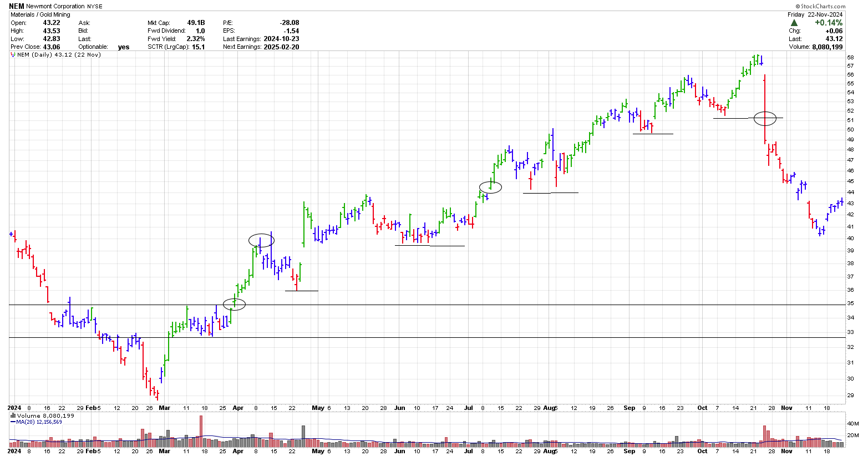Click the 50 label on the price axis
Viewport: 868px width, 456px height.
point(850,130)
